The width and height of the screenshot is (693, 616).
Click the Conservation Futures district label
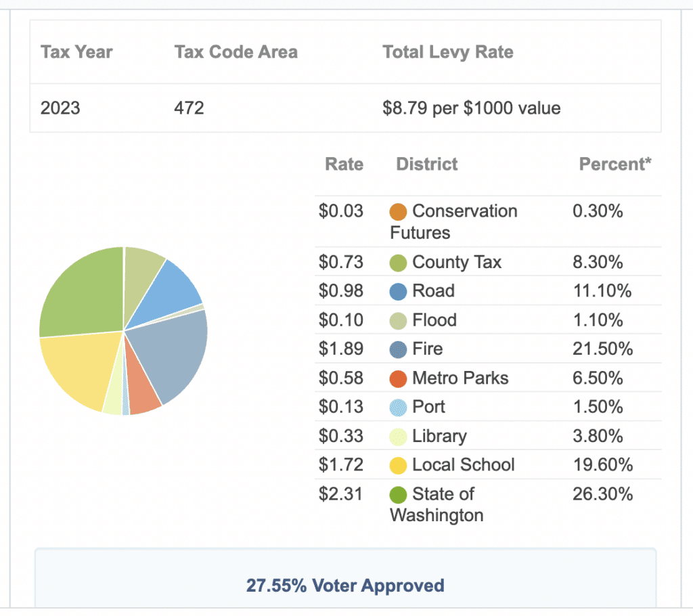453,221
